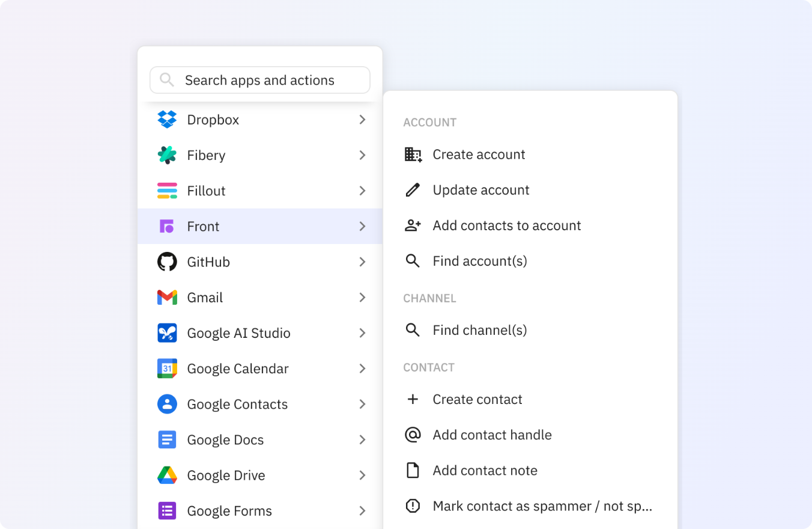
Task: Click the Dropbox logo icon
Action: pyautogui.click(x=167, y=120)
